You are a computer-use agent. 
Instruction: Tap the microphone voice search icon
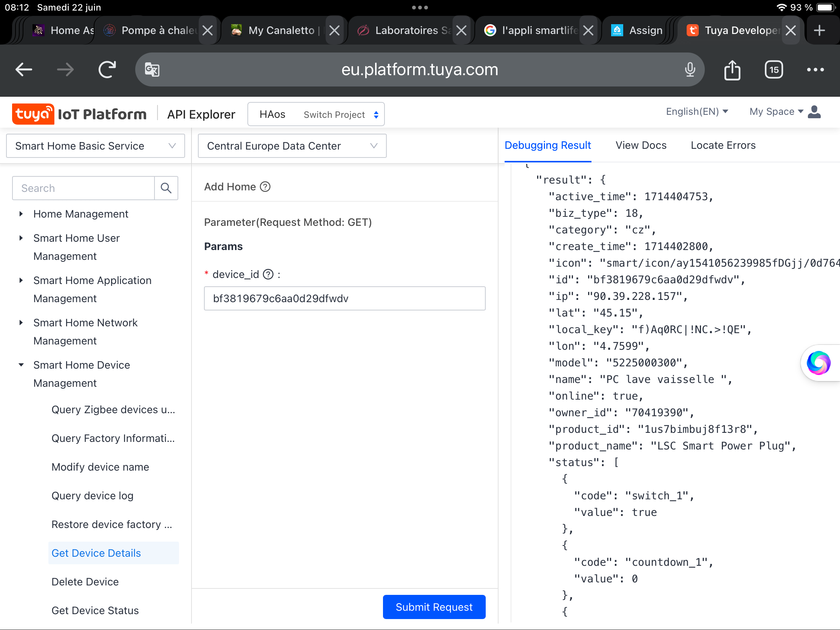coord(690,70)
